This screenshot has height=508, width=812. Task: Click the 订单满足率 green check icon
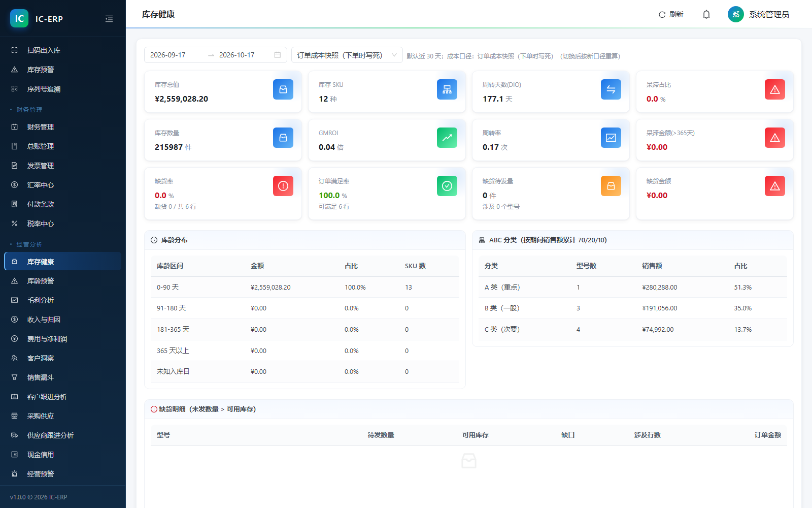tap(447, 186)
